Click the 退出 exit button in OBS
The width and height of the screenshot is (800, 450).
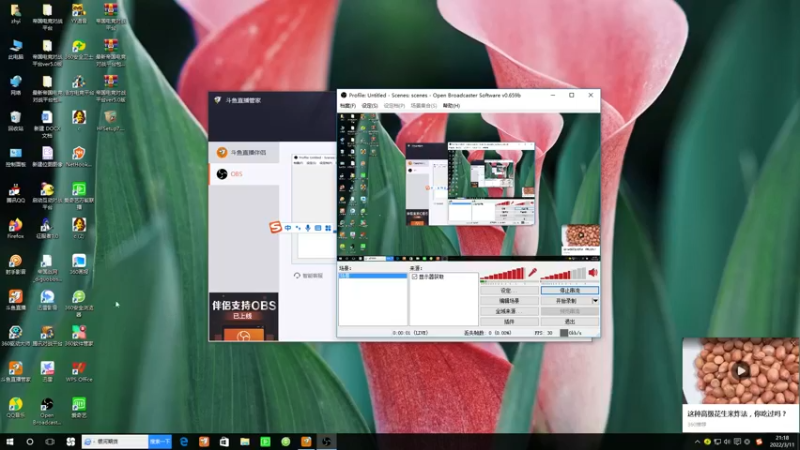coord(569,322)
